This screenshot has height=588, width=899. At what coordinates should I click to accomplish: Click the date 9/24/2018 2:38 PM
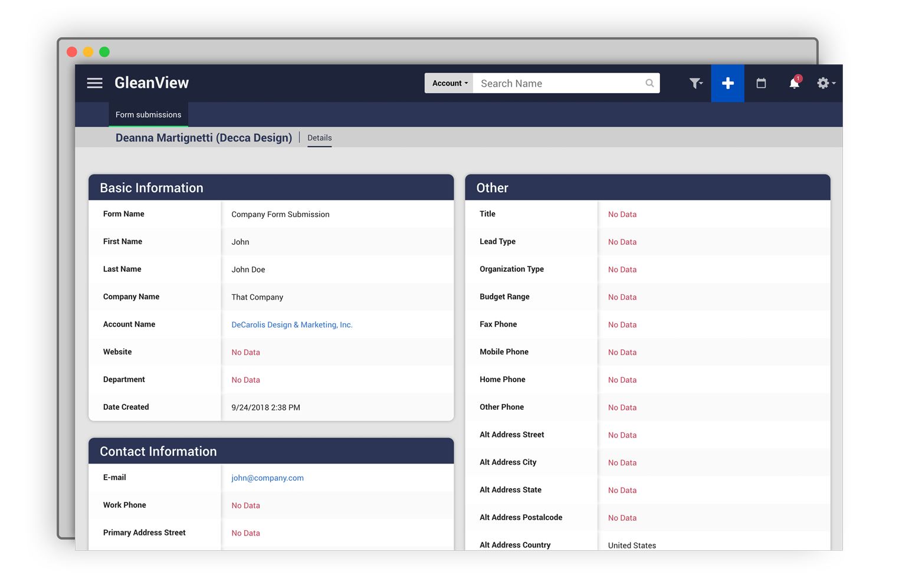click(x=265, y=408)
